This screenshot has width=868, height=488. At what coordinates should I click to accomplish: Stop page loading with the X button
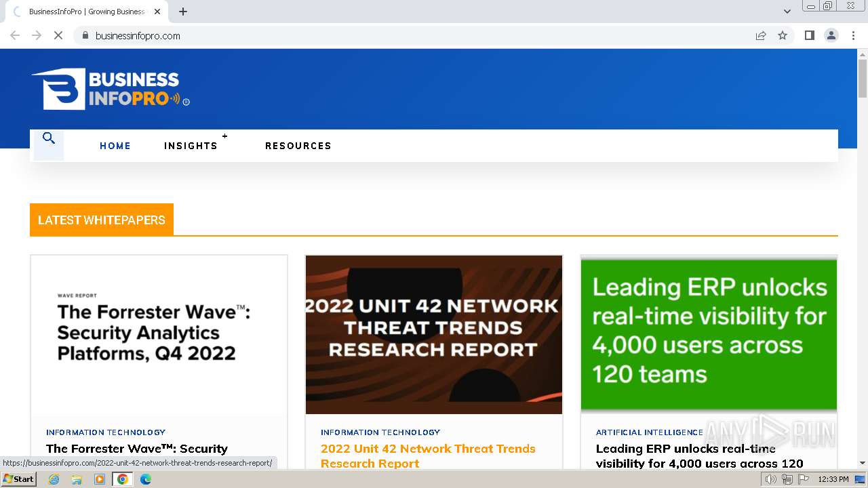[x=58, y=35]
